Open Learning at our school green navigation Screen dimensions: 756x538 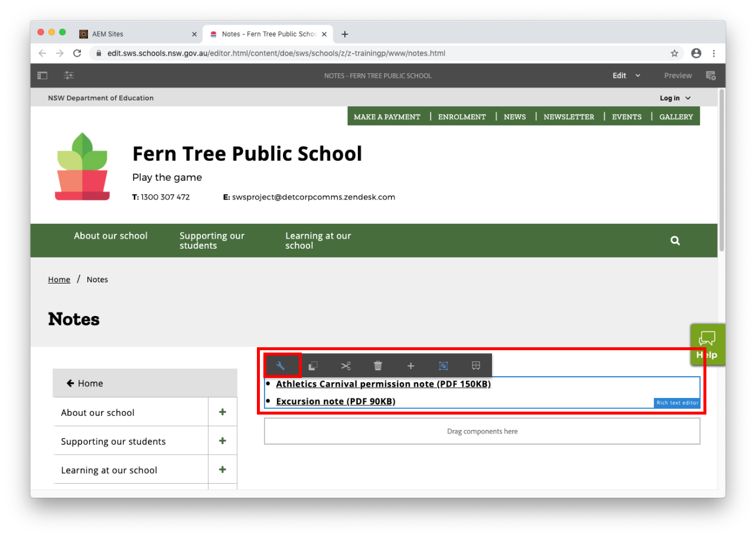tap(318, 240)
